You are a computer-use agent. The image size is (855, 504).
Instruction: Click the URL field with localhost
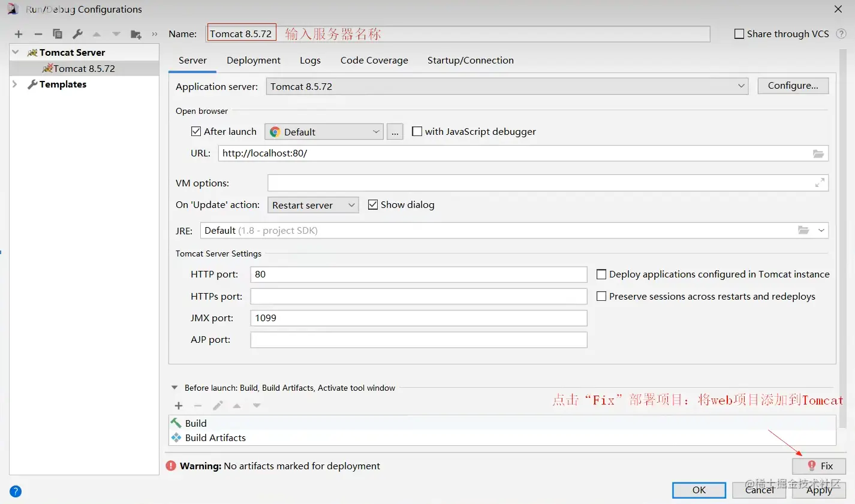tap(523, 153)
